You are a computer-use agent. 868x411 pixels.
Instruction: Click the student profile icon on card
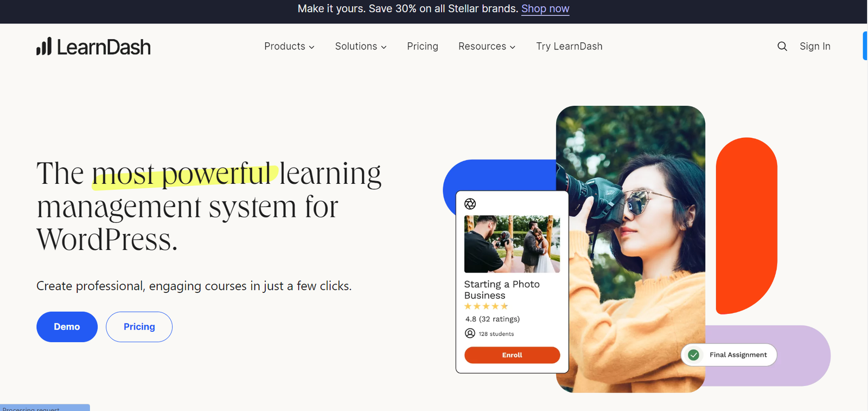(x=470, y=333)
